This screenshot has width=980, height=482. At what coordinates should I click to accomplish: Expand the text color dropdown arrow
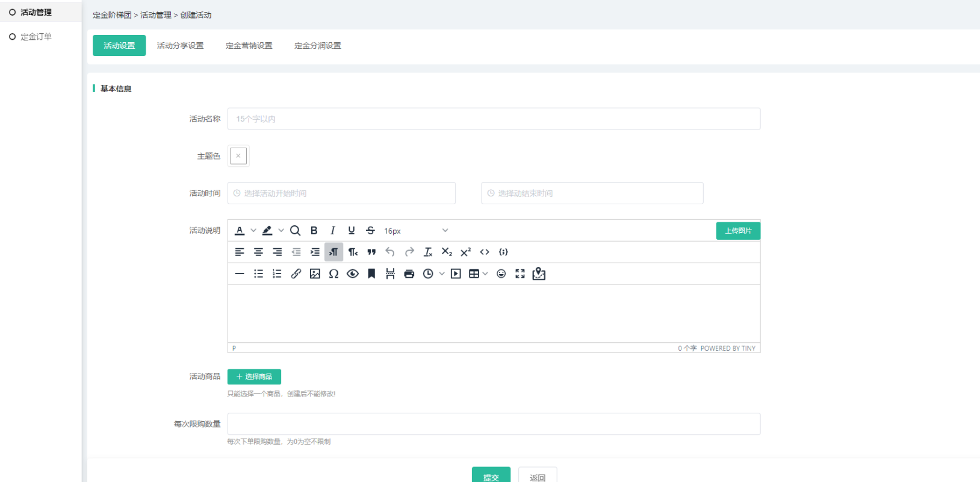point(253,231)
